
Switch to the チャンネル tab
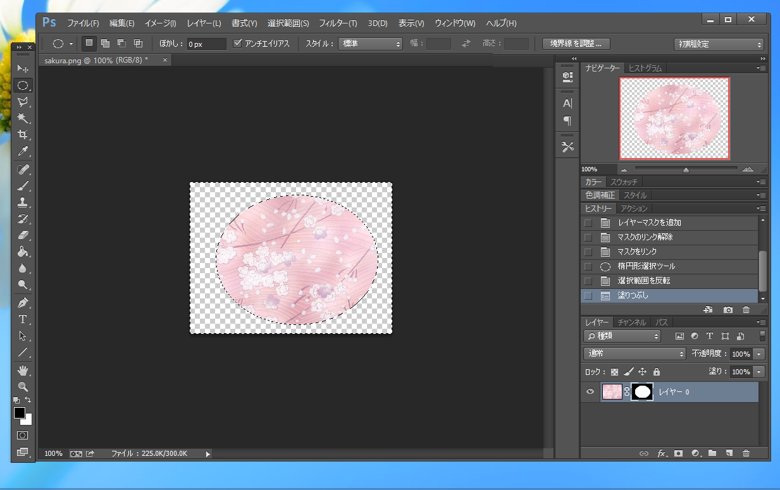pos(631,323)
